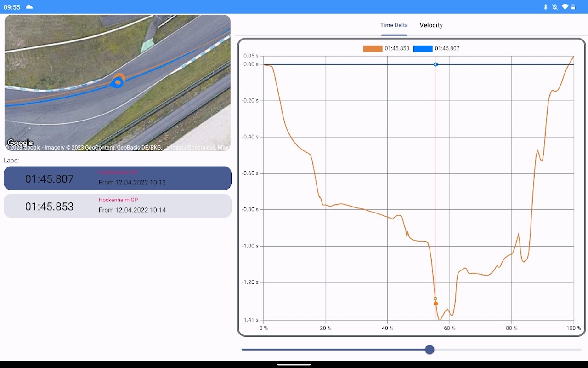Viewport: 588px width, 368px height.
Task: Switch to the Velocity tab
Action: pos(431,25)
